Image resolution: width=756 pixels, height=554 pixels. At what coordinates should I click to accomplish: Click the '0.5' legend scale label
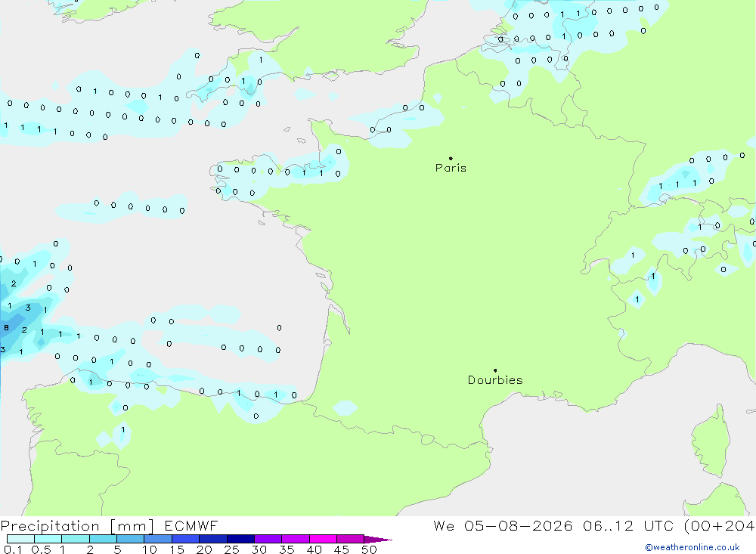tap(41, 549)
